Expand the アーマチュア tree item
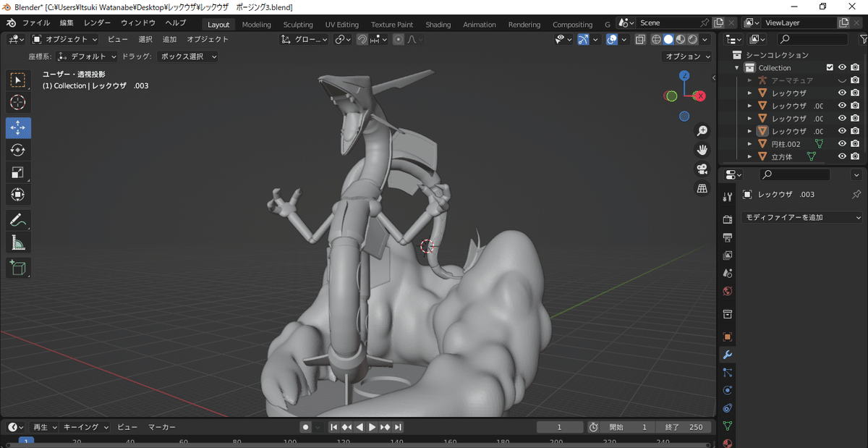The width and height of the screenshot is (868, 448). coord(750,80)
